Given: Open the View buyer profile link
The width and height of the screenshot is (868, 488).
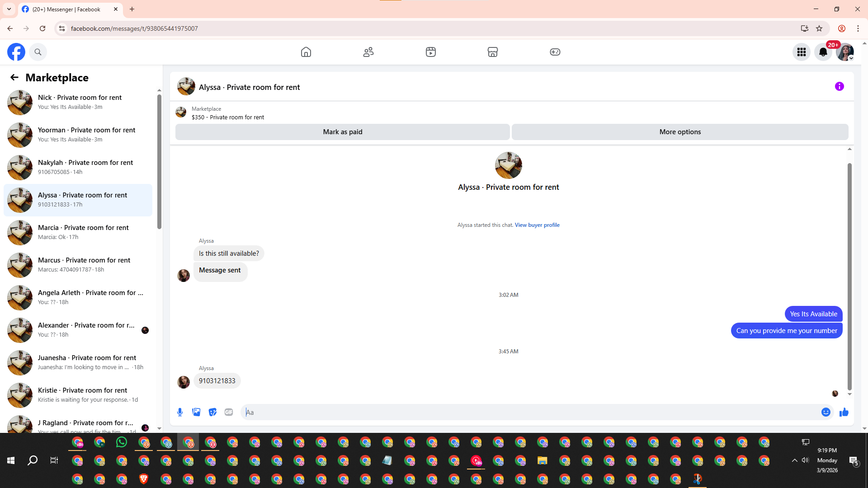Looking at the screenshot, I should click(x=537, y=225).
